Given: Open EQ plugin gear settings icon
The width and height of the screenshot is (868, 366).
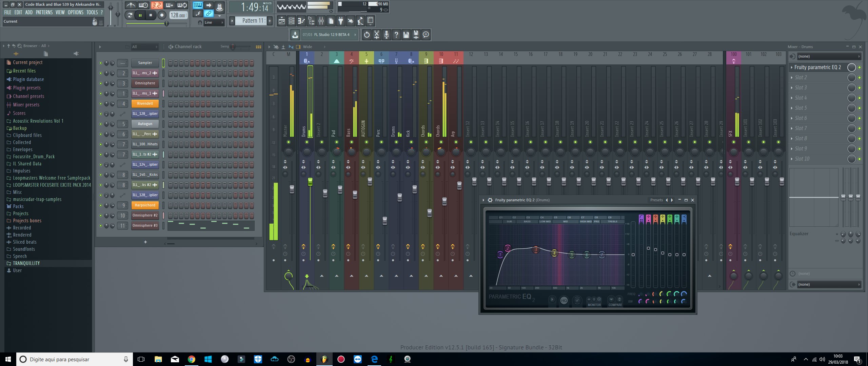Looking at the screenshot, I should [490, 200].
